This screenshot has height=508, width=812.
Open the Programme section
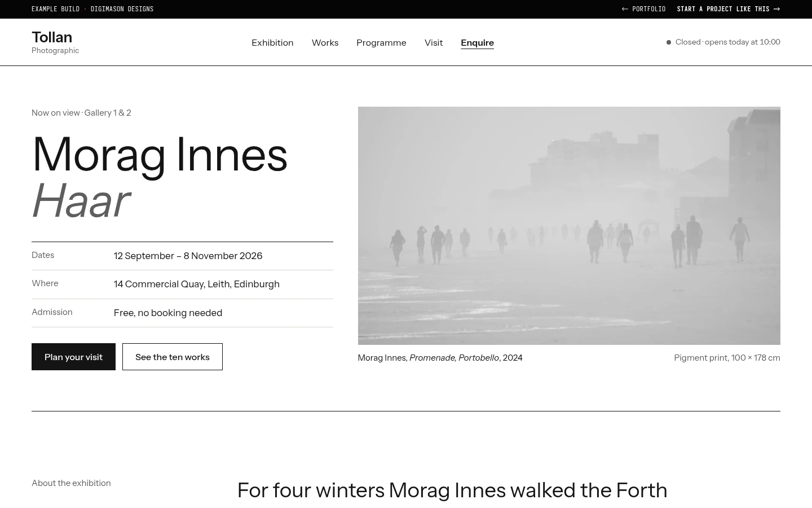381,43
